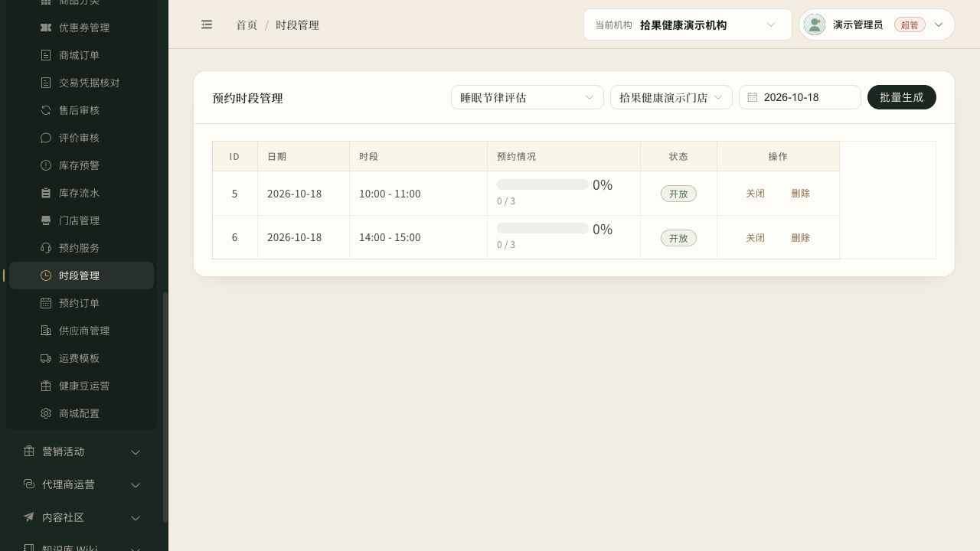Click the 交易凭据核对 document icon
The image size is (980, 551).
[46, 83]
